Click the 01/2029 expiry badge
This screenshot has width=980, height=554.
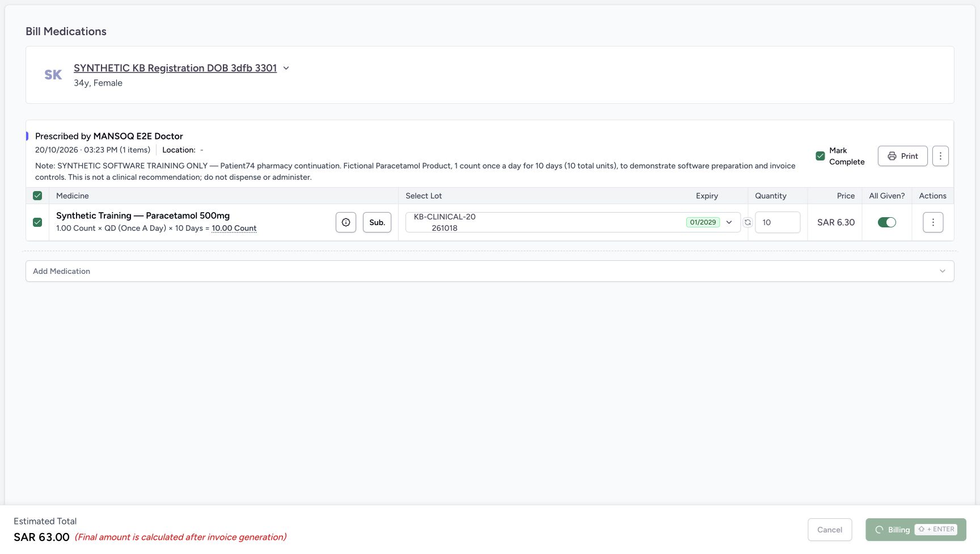703,222
